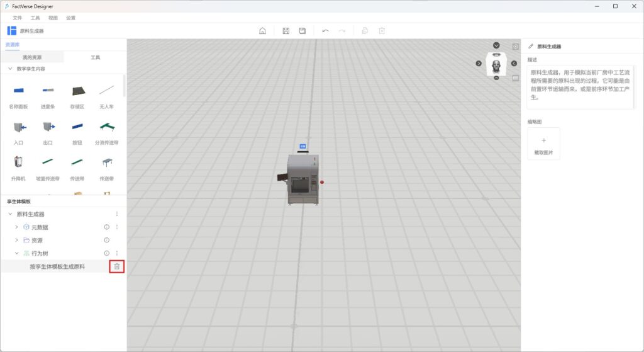644x352 pixels.
Task: Open the 文件 menu
Action: 17,18
